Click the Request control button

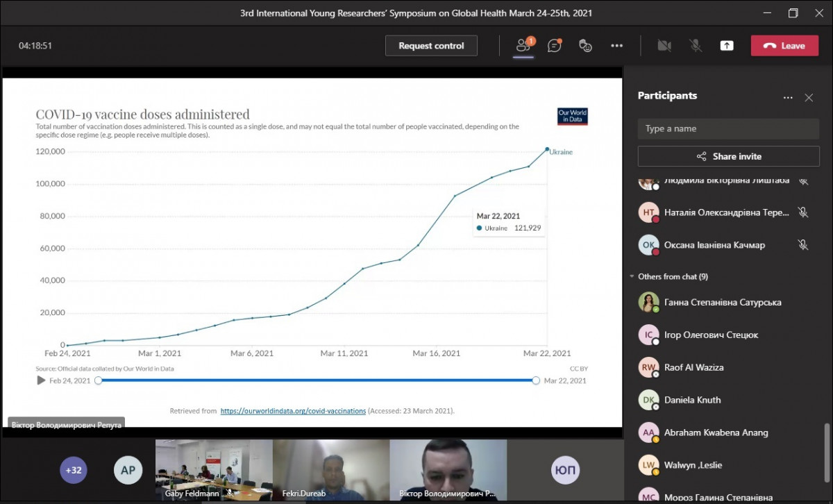pos(431,46)
